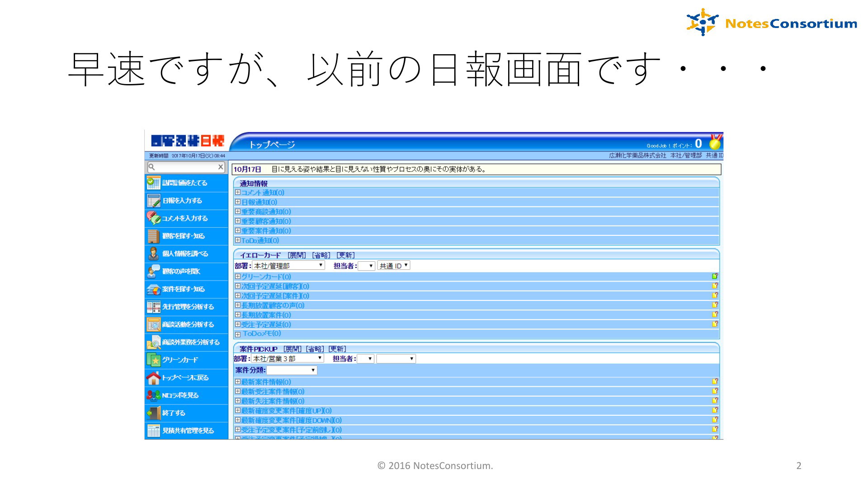Expand the 重要顧客通知 row plus sign
This screenshot has height=488, width=868.
pos(238,221)
